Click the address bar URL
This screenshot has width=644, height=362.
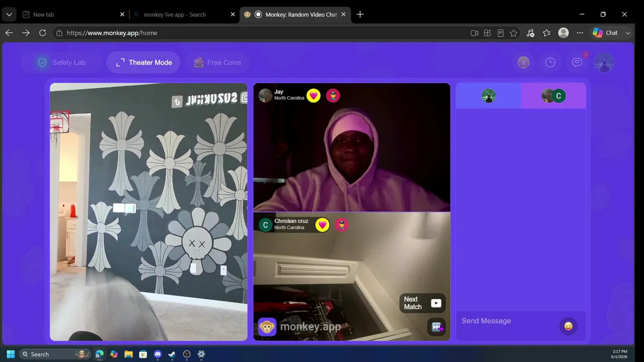[112, 33]
